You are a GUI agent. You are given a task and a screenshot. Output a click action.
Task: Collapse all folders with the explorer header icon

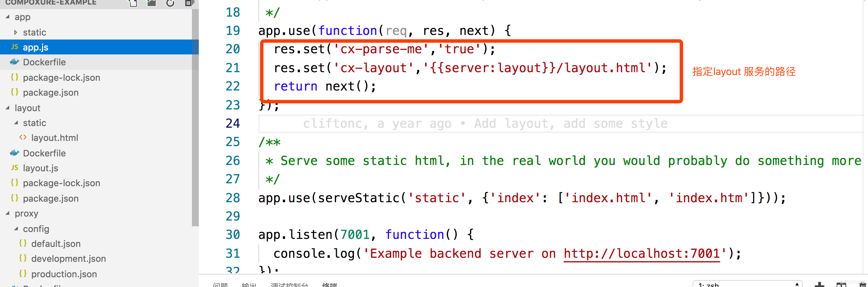tap(189, 3)
